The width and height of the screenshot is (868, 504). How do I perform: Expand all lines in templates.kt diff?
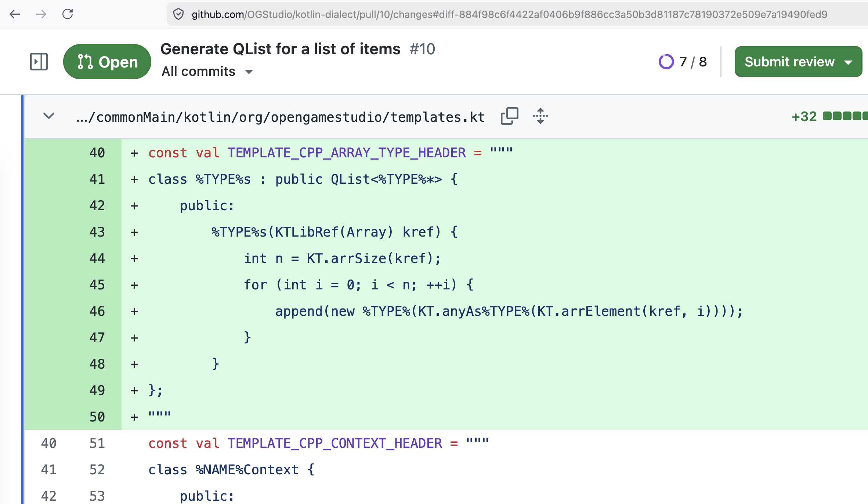[540, 116]
